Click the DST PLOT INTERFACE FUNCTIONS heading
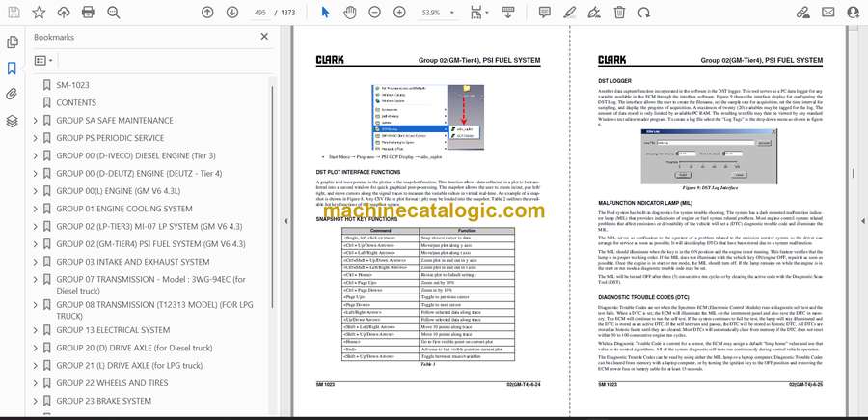Viewport: 868px width, 420px height. coord(358,172)
